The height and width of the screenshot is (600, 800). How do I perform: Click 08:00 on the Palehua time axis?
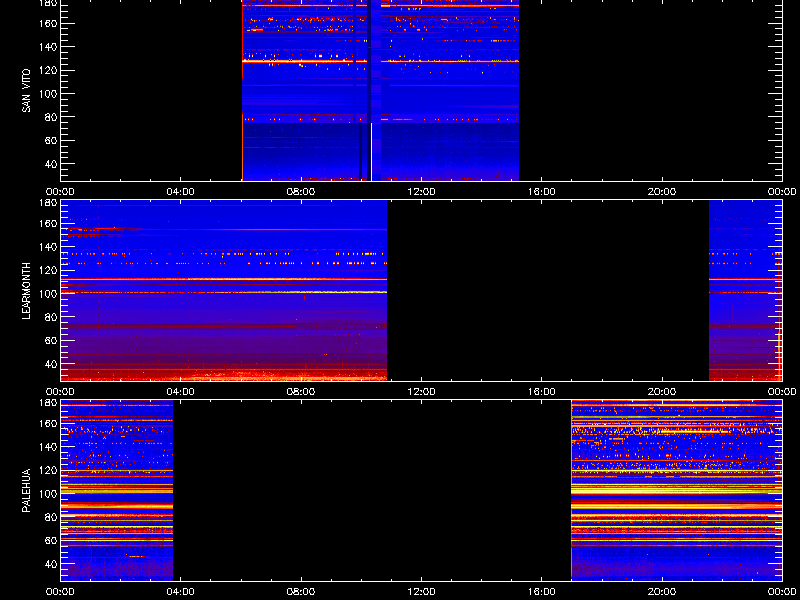pyautogui.click(x=301, y=592)
